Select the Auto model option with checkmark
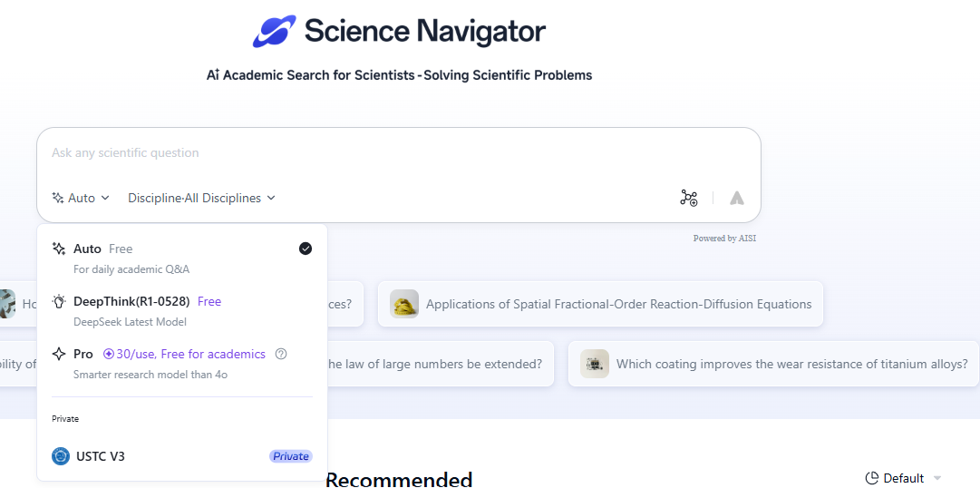The width and height of the screenshot is (980, 488). pos(182,258)
